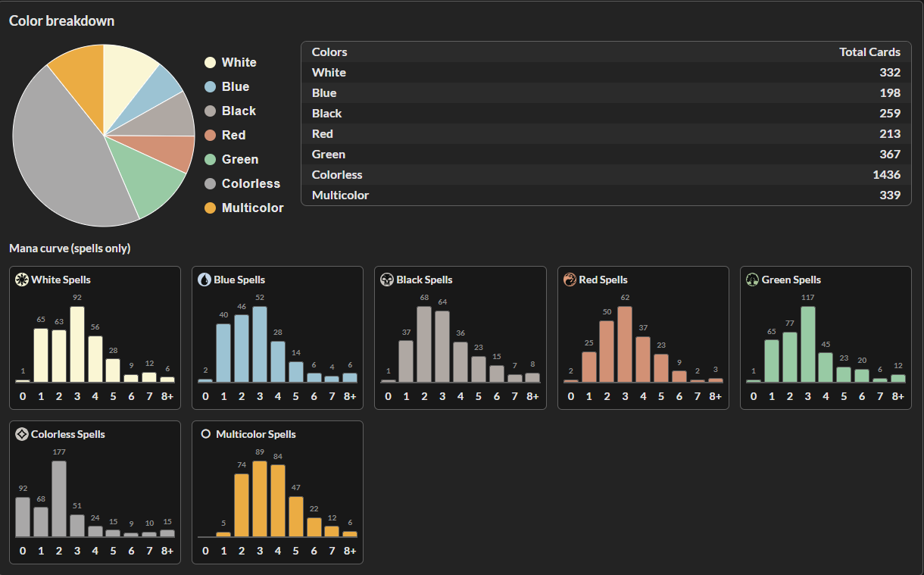This screenshot has width=924, height=575.
Task: Click the value 367 in the table
Action: tap(891, 155)
